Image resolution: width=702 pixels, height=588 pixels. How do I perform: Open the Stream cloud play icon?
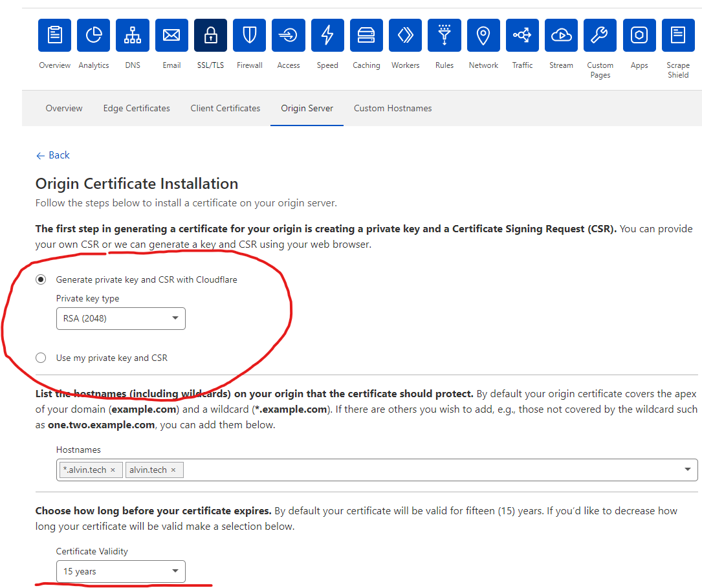(561, 36)
